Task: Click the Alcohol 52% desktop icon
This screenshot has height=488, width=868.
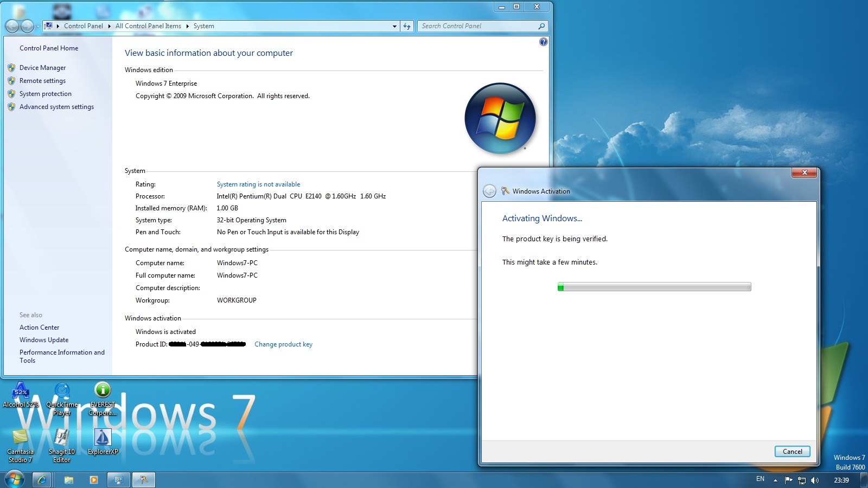Action: pos(21,395)
